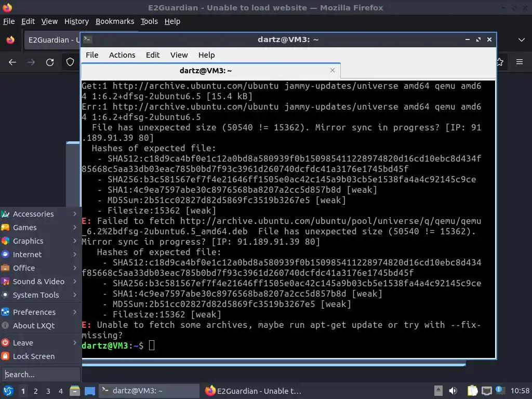
Task: Click the Preferences submenu arrow
Action: click(75, 312)
